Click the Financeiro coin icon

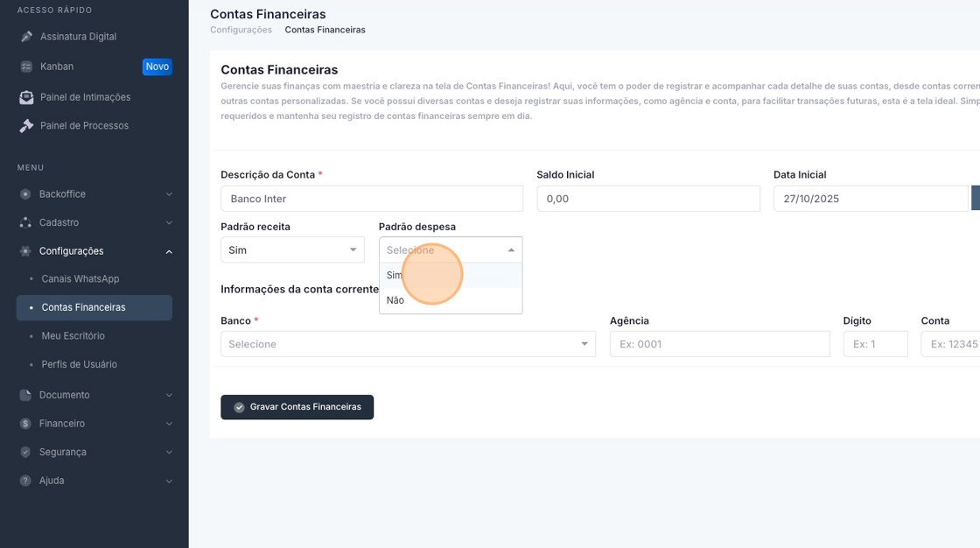[25, 424]
